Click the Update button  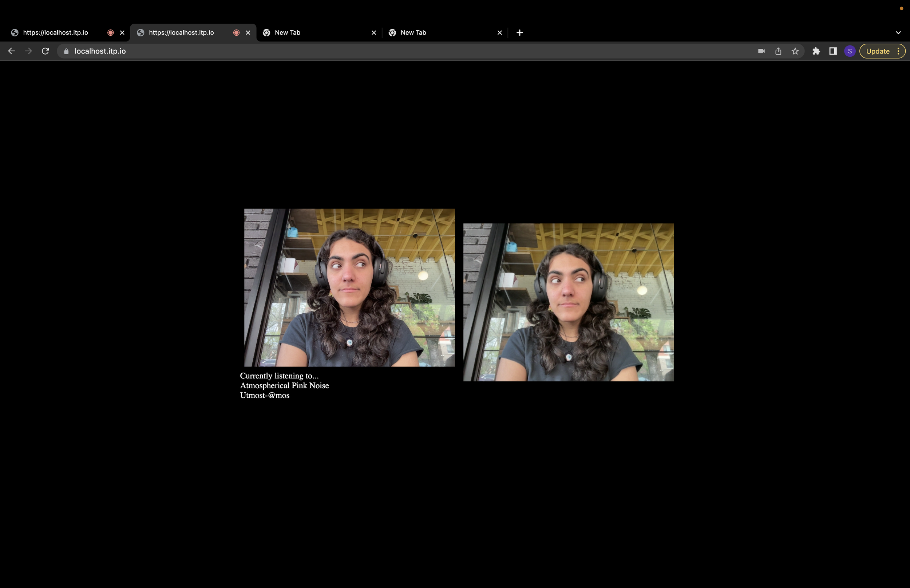[878, 51]
